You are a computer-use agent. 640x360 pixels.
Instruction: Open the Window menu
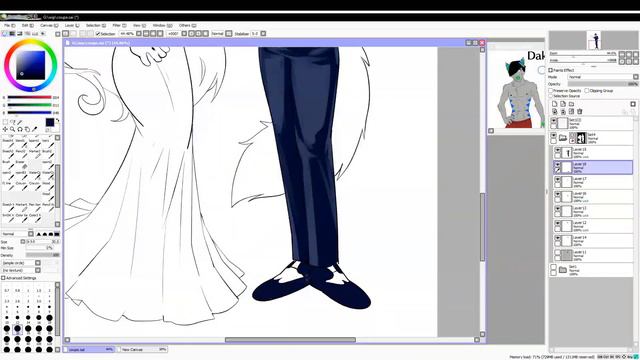[162, 25]
